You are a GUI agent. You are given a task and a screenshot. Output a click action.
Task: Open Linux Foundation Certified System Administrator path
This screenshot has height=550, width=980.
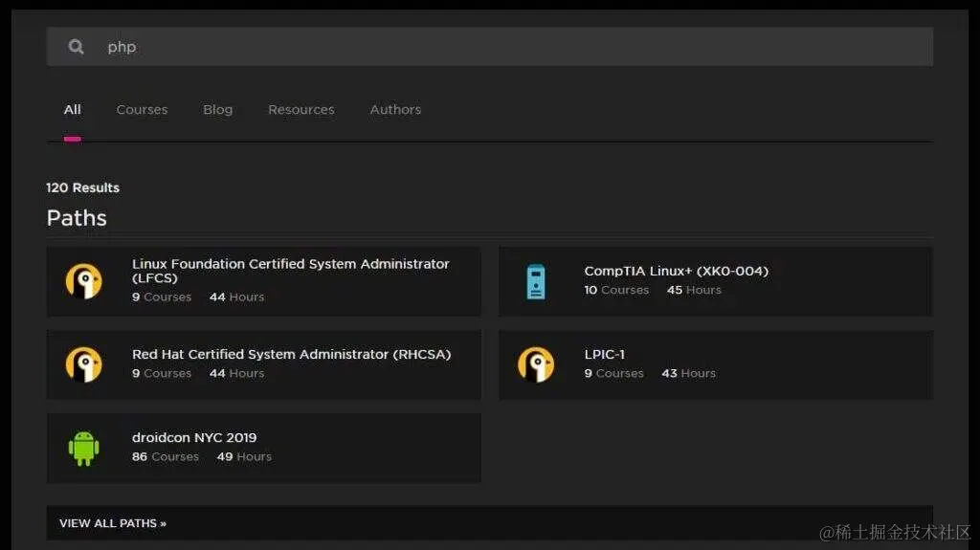(291, 271)
